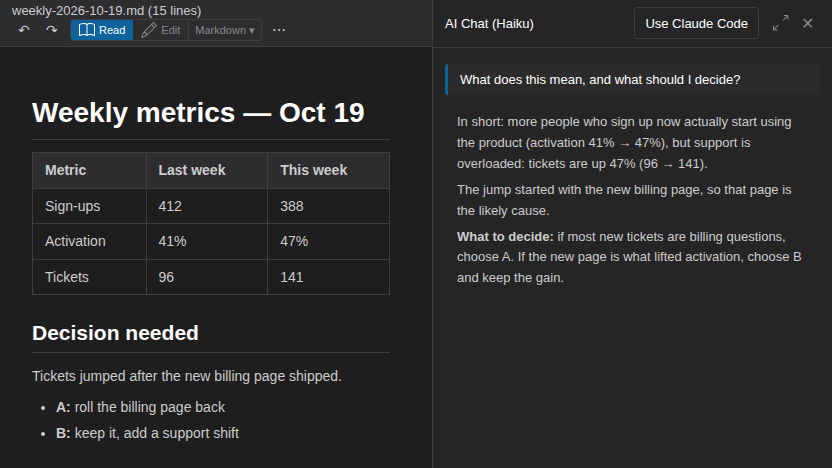Click the AI Chat (Haiku) panel title
Screen dimensions: 832x468
pos(489,24)
